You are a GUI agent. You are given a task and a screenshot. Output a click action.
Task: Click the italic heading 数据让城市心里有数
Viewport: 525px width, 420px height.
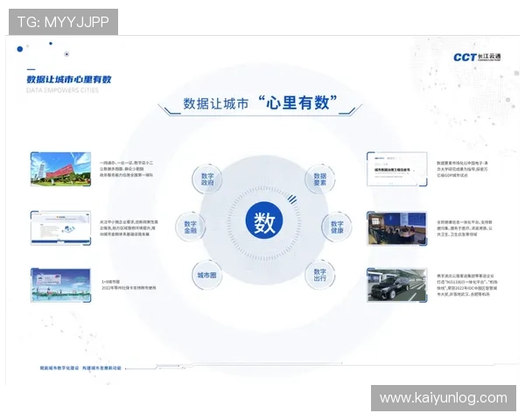[69, 80]
